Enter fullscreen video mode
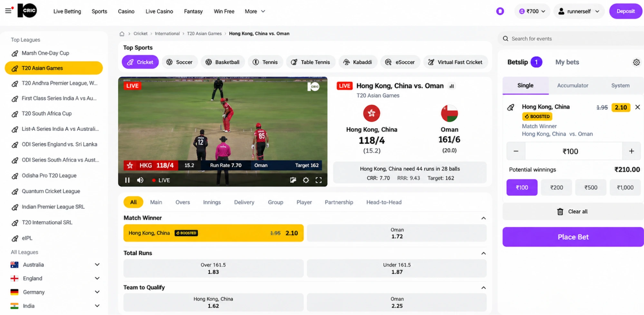The height and width of the screenshot is (315, 644). (319, 180)
